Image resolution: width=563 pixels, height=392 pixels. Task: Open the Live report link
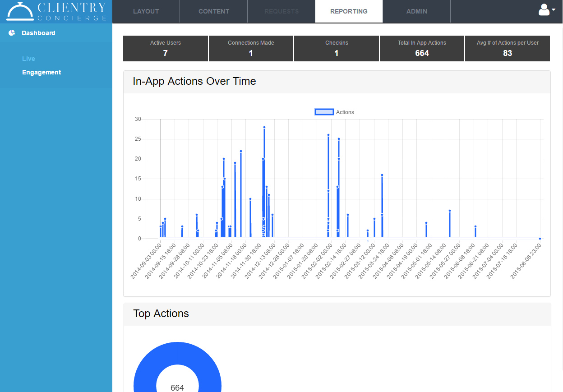point(28,59)
